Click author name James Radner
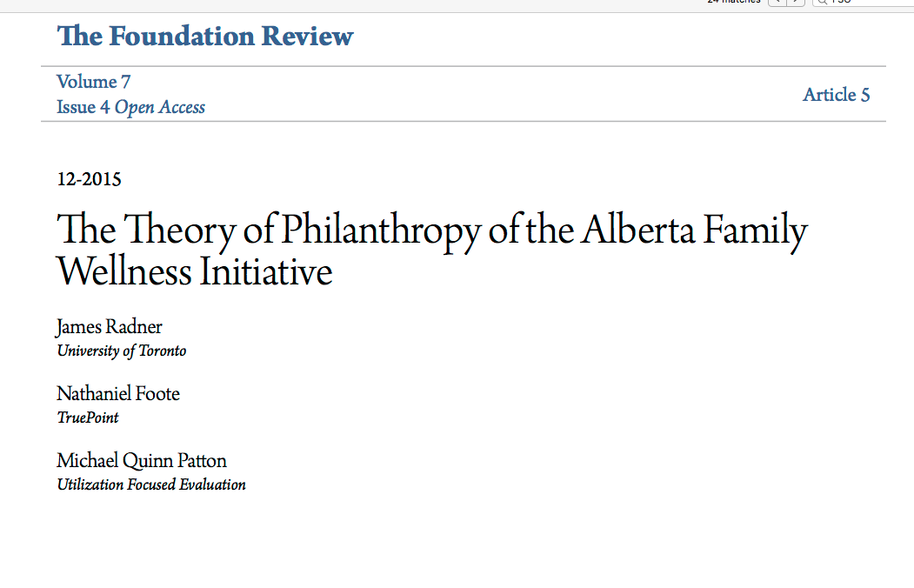The image size is (914, 588). [x=110, y=327]
